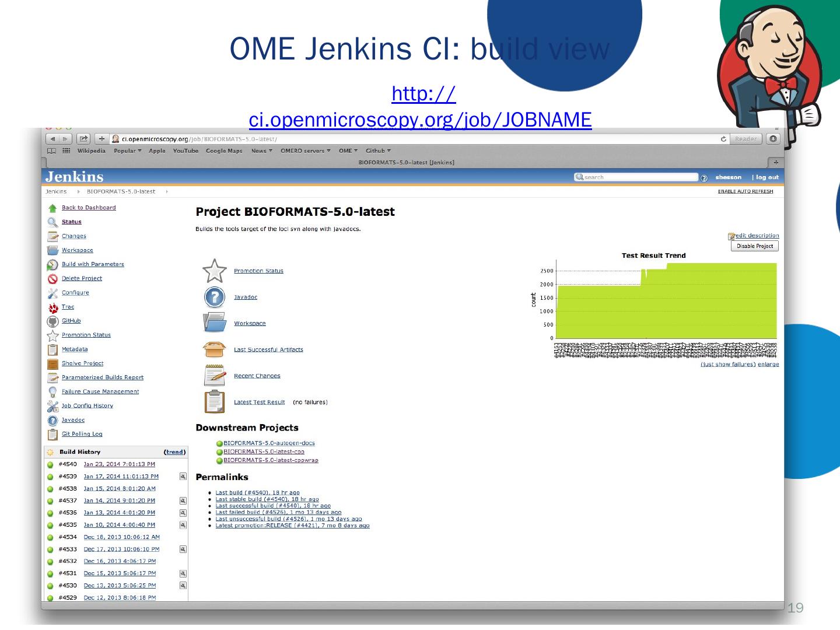Click the red Trac paw icon
The width and height of the screenshot is (840, 630).
coord(52,307)
